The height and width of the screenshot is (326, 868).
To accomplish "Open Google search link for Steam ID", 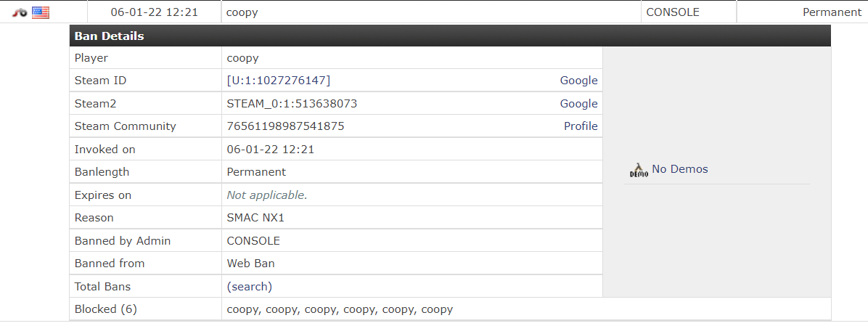I will [x=578, y=81].
